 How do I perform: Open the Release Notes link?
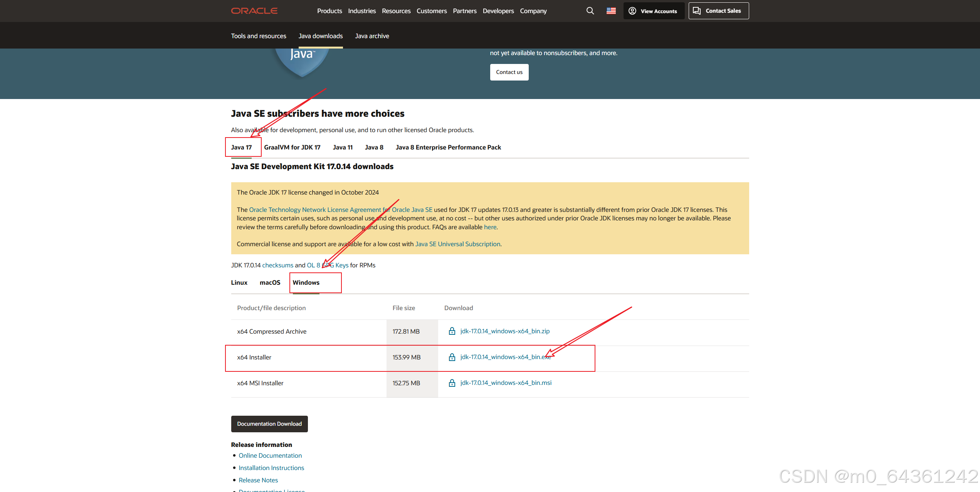[x=258, y=480]
